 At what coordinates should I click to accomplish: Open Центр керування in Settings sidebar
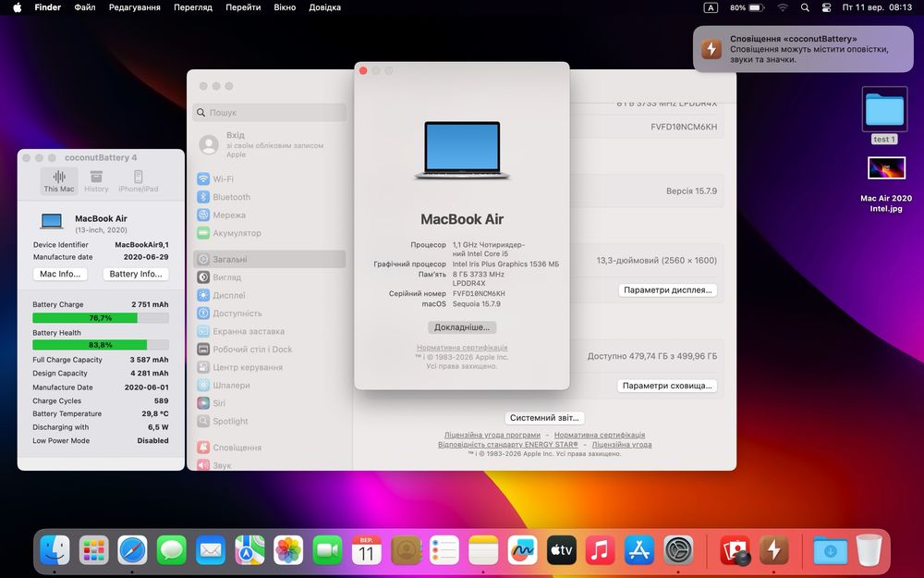269,367
